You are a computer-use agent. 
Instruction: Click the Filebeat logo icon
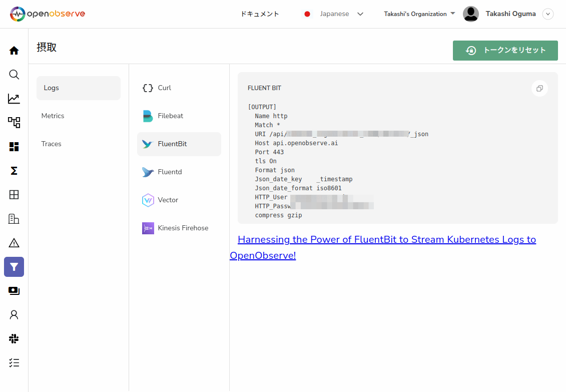pyautogui.click(x=148, y=116)
